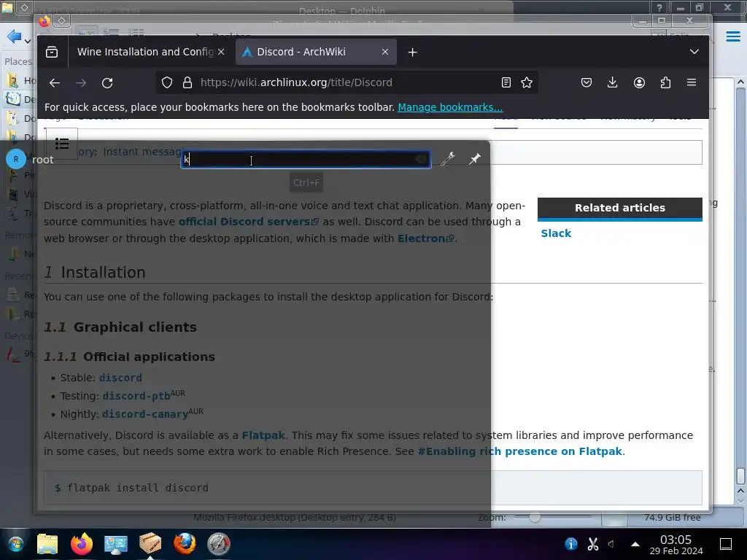Open system settings monitor taskbar icon
The height and width of the screenshot is (560, 747).
116,544
